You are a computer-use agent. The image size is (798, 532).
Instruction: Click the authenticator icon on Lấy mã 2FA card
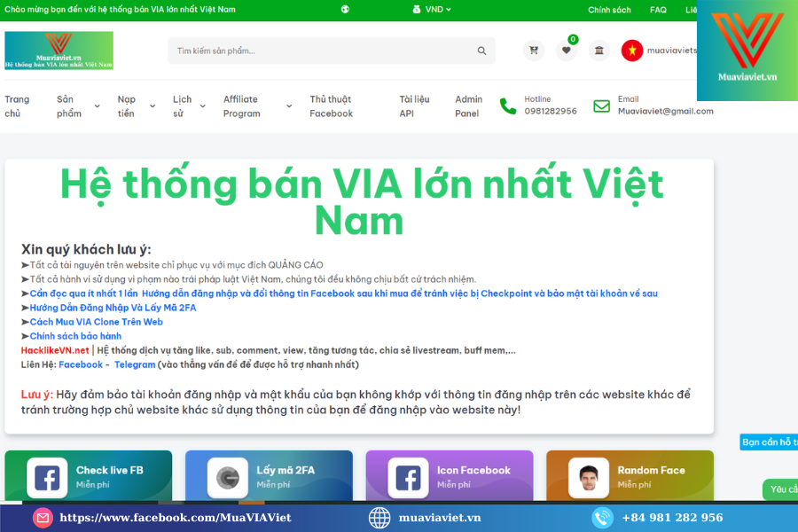click(x=228, y=478)
